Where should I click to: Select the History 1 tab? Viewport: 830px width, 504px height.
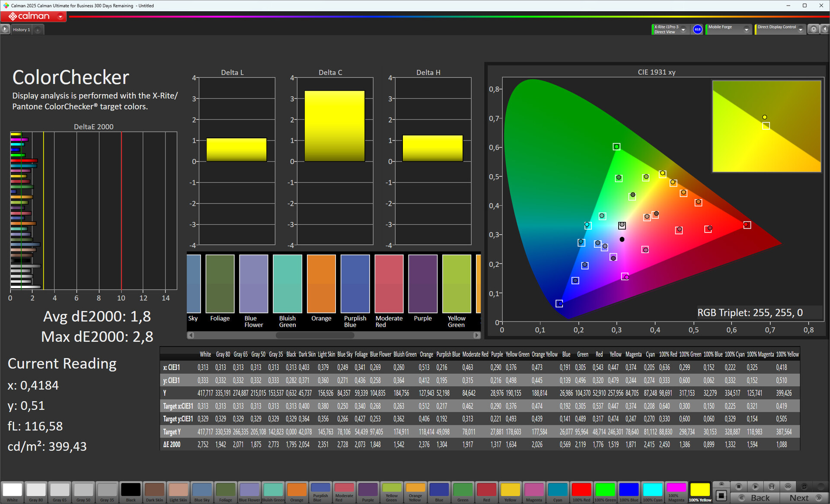click(x=22, y=30)
